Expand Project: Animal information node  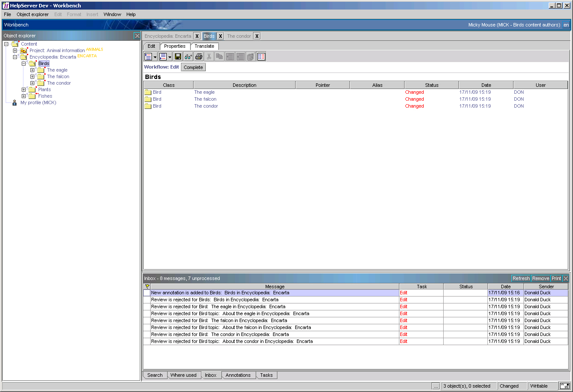point(15,50)
